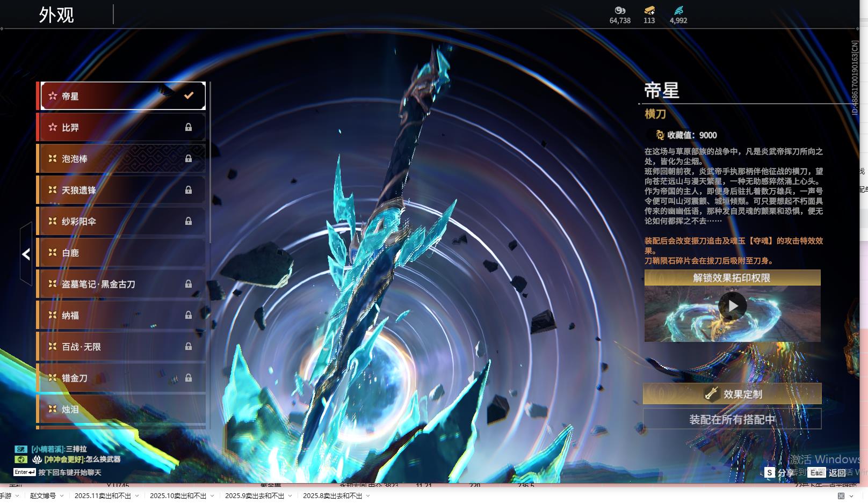Image resolution: width=868 pixels, height=504 pixels.
Task: Open dropdown arrow on 赵文博号 sheet tab
Action: point(62,496)
